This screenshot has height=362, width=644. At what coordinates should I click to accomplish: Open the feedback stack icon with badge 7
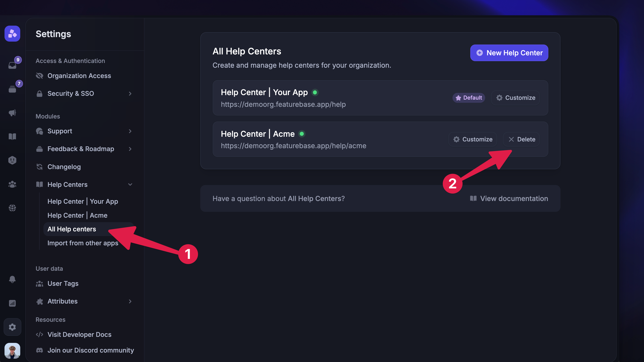point(12,89)
